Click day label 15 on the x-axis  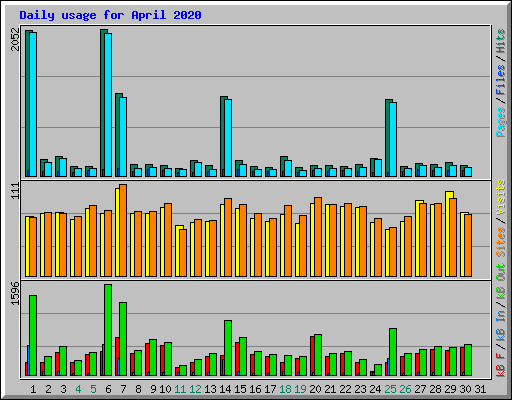(x=240, y=389)
